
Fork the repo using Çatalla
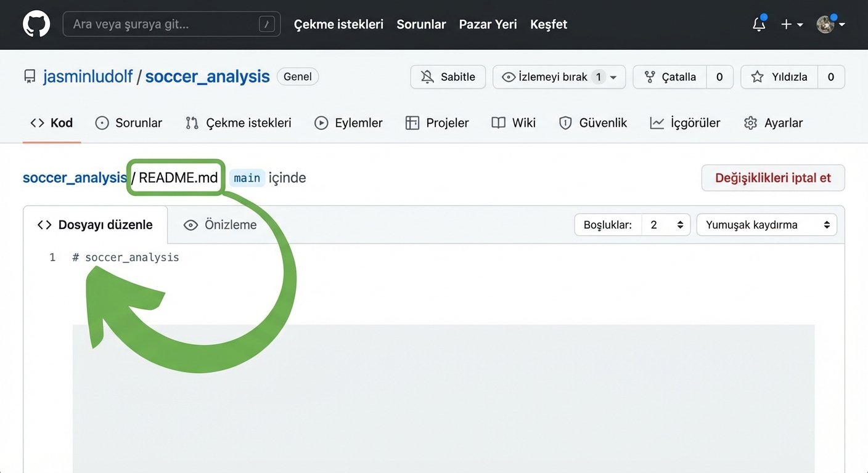tap(670, 77)
